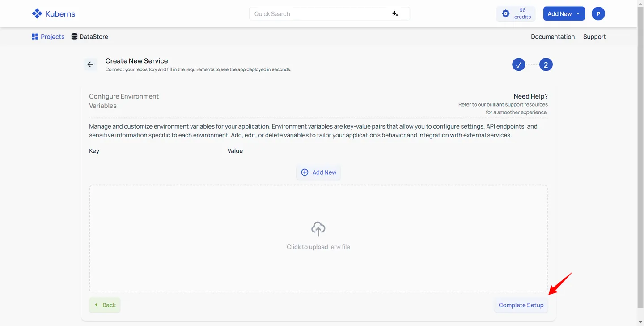Click the Kuberns logo icon
644x326 pixels.
click(37, 13)
